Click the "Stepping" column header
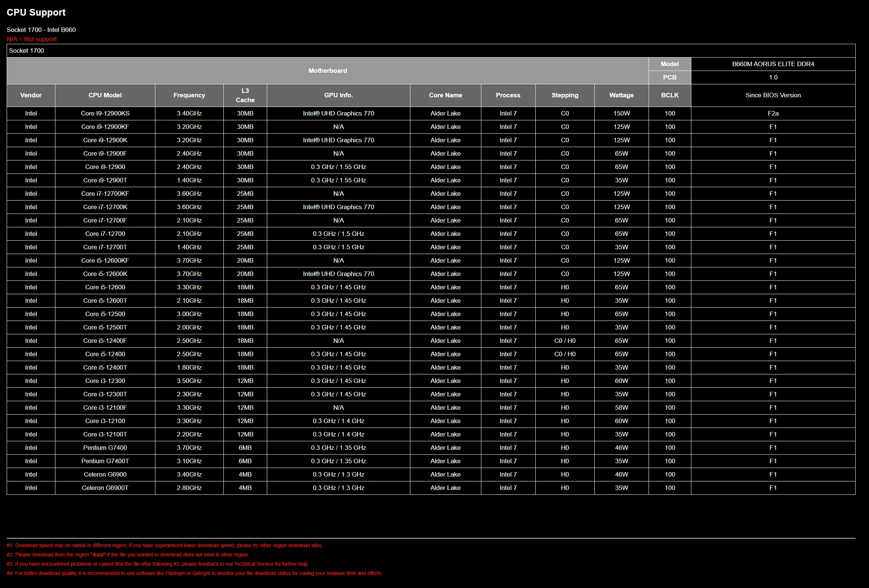The image size is (869, 588). (565, 95)
